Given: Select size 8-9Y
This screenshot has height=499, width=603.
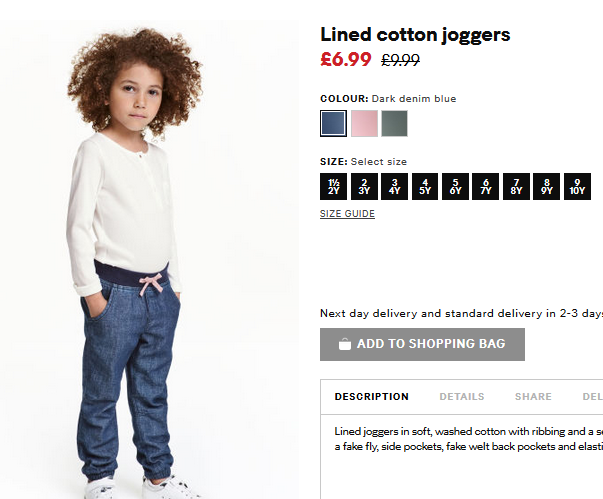Looking at the screenshot, I should (x=546, y=186).
